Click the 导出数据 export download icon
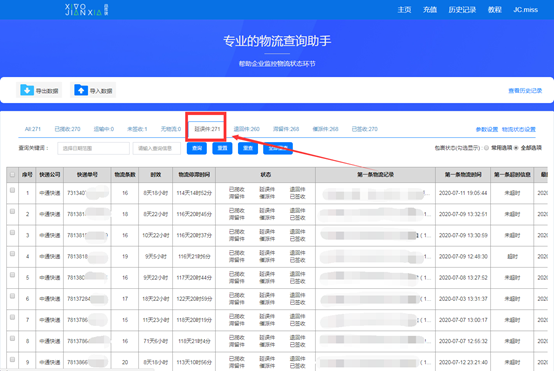554x371 pixels. pos(27,90)
